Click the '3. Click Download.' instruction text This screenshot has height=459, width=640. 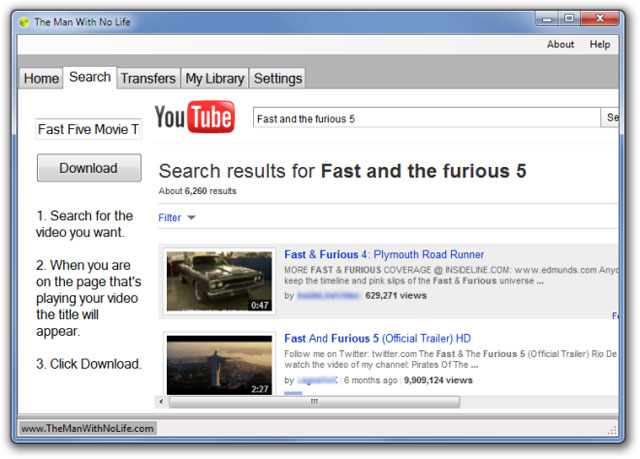(x=89, y=364)
